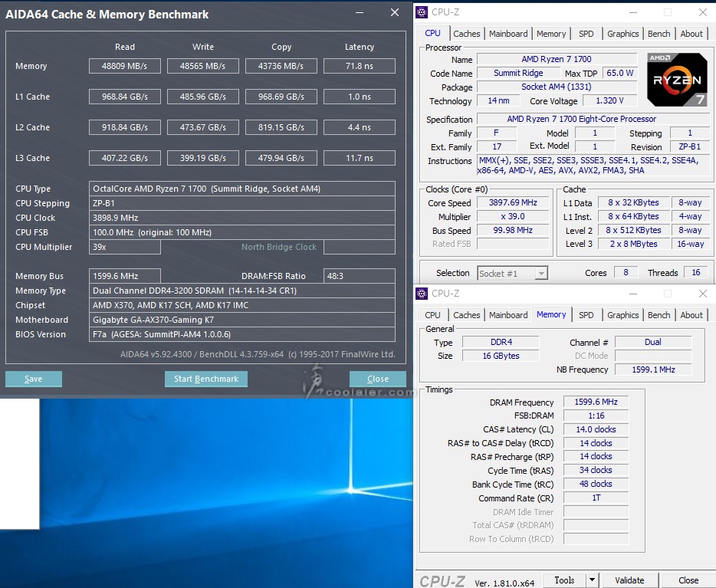The width and height of the screenshot is (716, 588).
Task: Open Bench tab in upper CPU-Z window
Action: click(659, 34)
